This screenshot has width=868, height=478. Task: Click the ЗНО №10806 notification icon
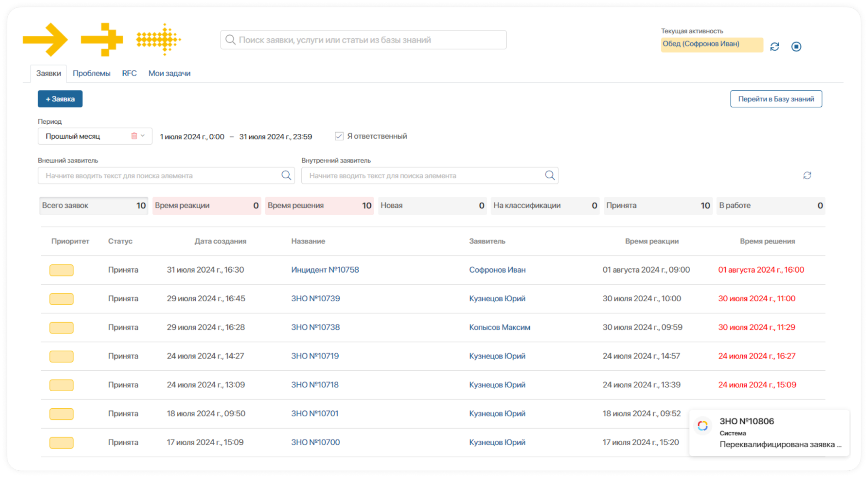(x=703, y=425)
